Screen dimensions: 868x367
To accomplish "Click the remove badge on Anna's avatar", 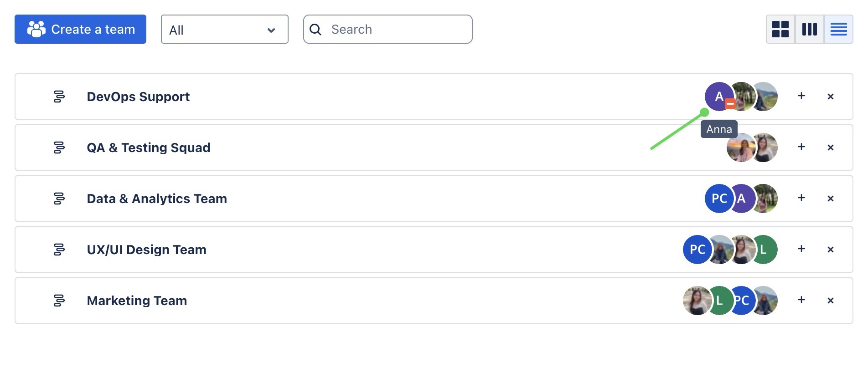I will pyautogui.click(x=730, y=104).
